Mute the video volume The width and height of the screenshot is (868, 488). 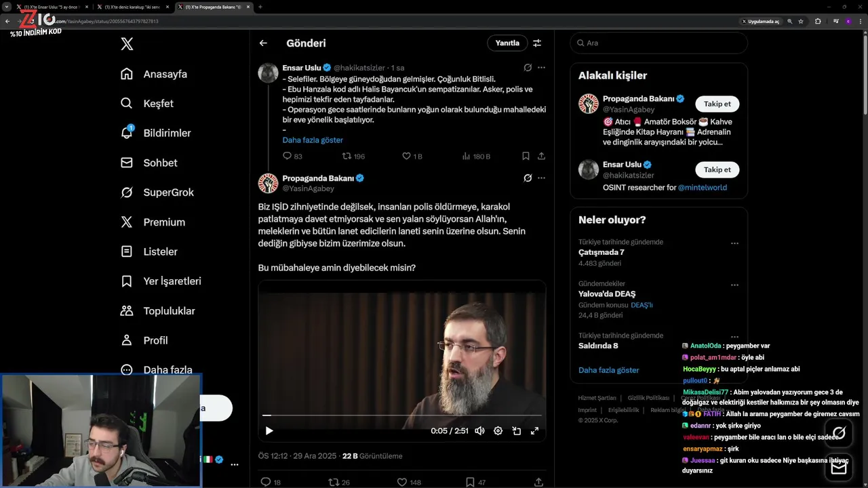pos(479,430)
